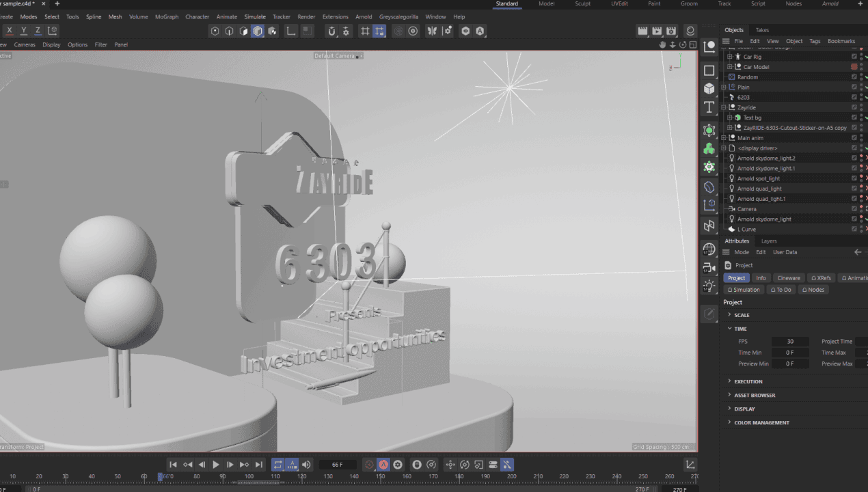Toggle the Y axis lock
868x492 pixels.
pos(24,31)
